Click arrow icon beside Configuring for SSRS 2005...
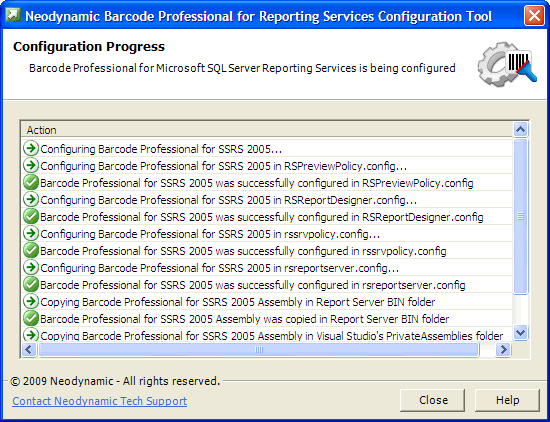The width and height of the screenshot is (550, 422). click(31, 148)
